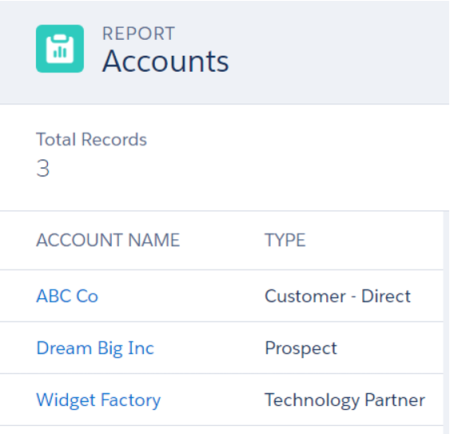Screen dimensions: 450x434
Task: Click the bar chart inside the report icon
Action: coord(60,52)
